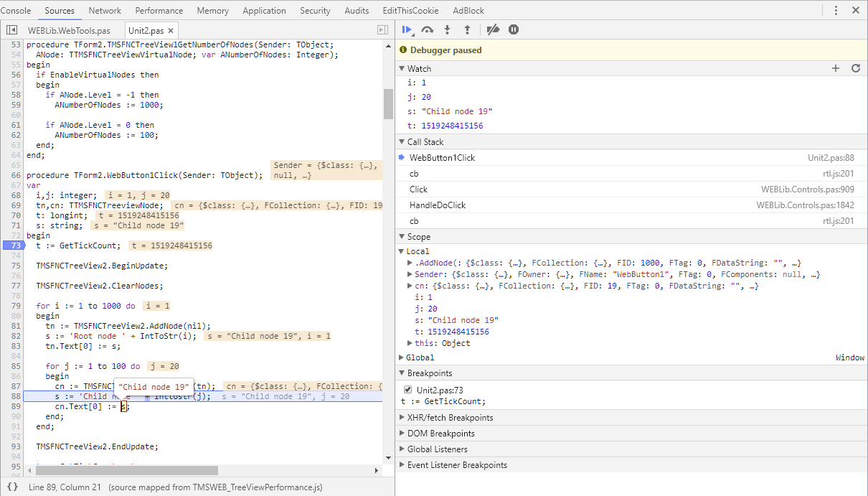The width and height of the screenshot is (868, 496).
Task: Select WebButton1Click call stack frame
Action: [x=631, y=157]
